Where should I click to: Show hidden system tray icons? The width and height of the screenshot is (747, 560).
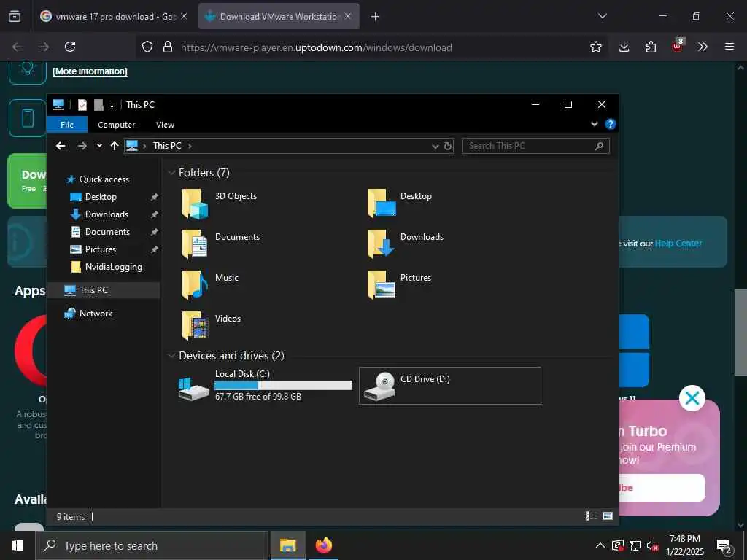[x=600, y=545]
